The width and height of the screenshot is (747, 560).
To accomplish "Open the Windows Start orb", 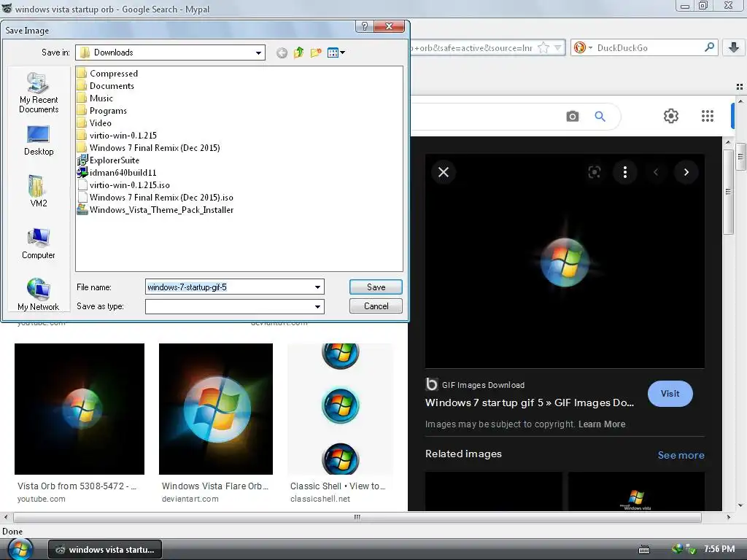I will tap(20, 549).
